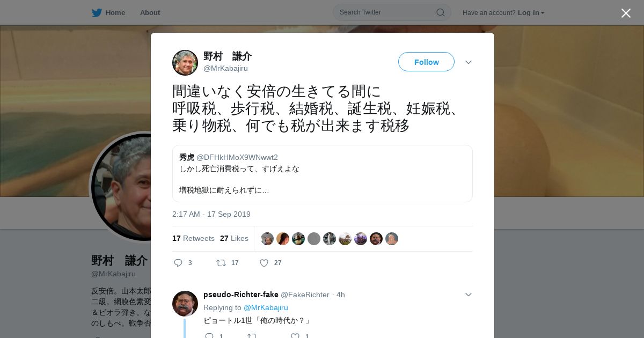This screenshot has width=644, height=338.
Task: Like the main tweet heart icon
Action: pos(264,263)
